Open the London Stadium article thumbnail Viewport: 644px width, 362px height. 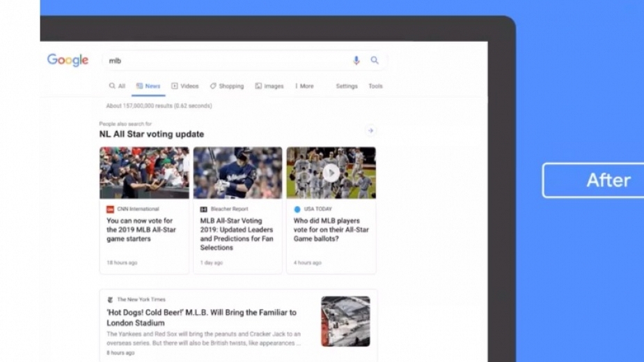pyautogui.click(x=345, y=322)
